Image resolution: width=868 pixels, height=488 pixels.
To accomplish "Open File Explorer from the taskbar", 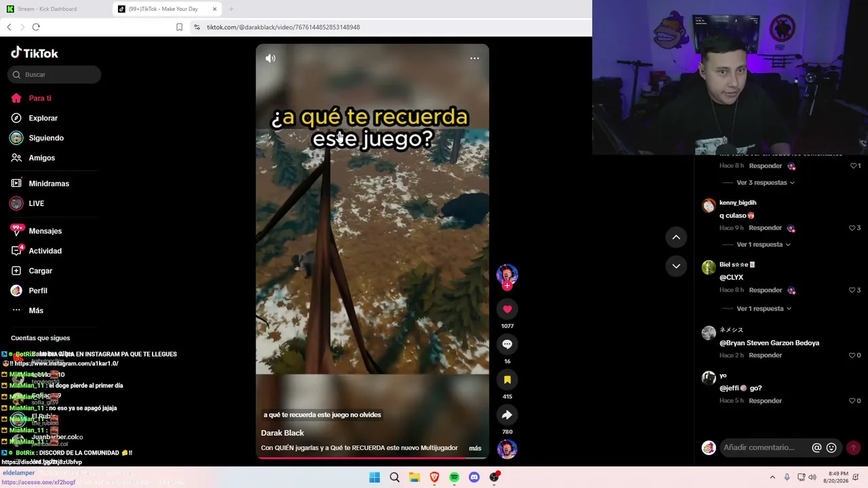I will coord(414,477).
